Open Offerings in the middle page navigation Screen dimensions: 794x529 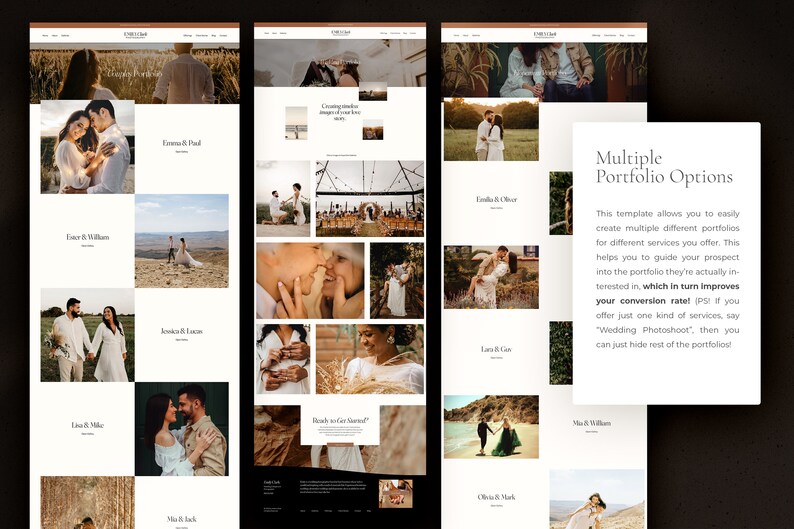click(384, 33)
